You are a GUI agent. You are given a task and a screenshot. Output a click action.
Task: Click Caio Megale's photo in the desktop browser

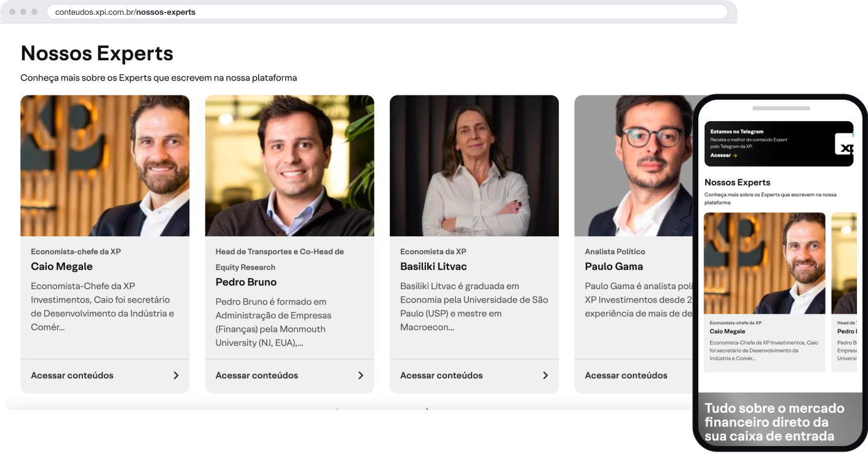coord(105,166)
